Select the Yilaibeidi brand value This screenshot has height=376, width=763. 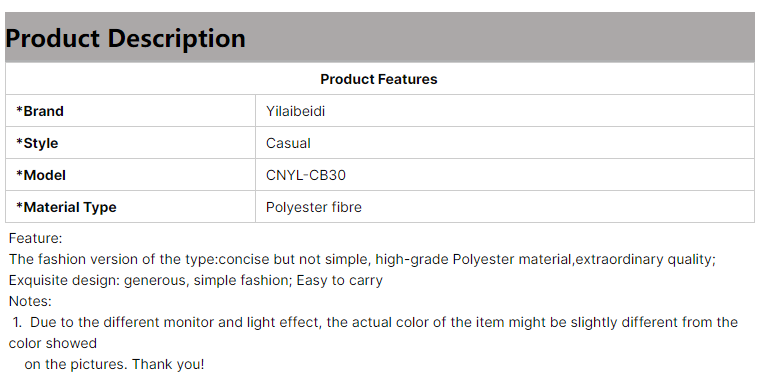click(x=295, y=111)
